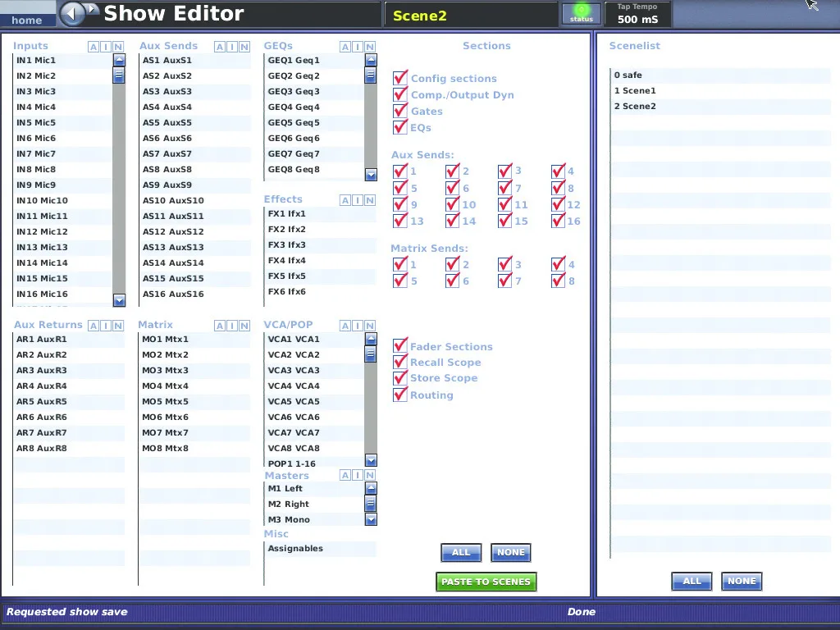This screenshot has height=630, width=840.
Task: Select None (N) for Inputs list
Action: click(x=118, y=47)
